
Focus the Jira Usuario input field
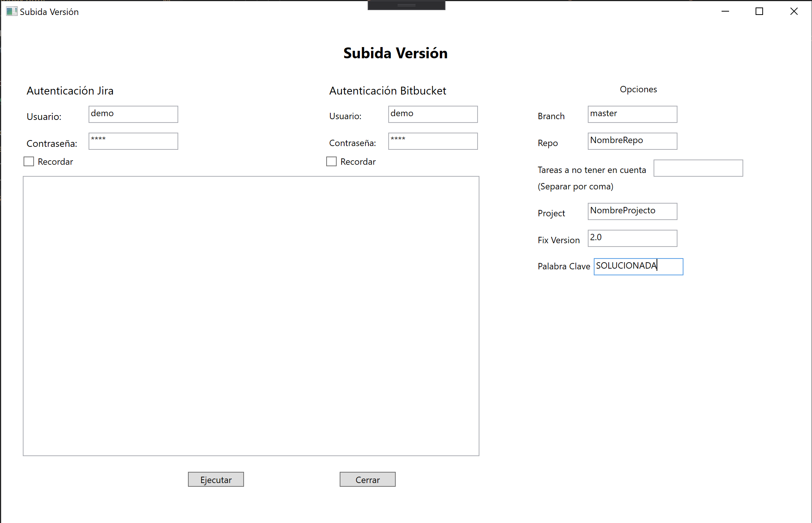133,114
